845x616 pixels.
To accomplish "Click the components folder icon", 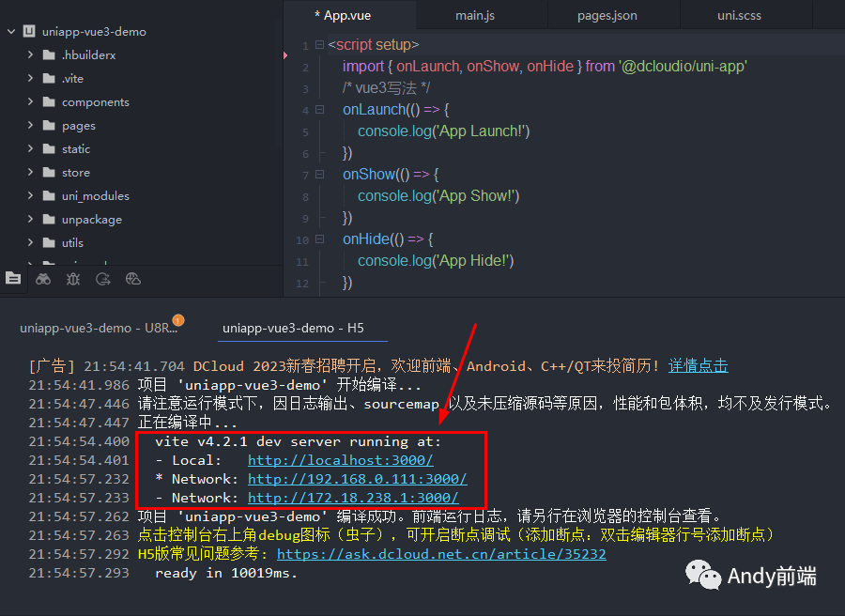I will tap(51, 101).
